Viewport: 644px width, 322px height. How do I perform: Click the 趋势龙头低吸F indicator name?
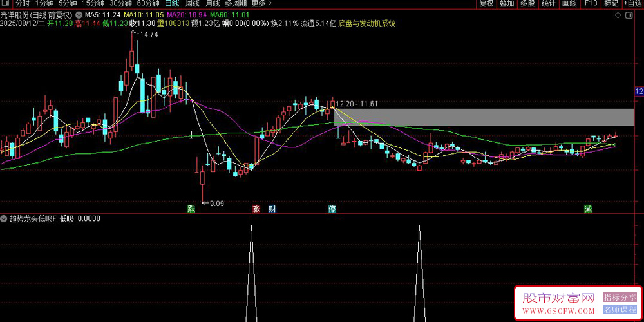[x=33, y=219]
